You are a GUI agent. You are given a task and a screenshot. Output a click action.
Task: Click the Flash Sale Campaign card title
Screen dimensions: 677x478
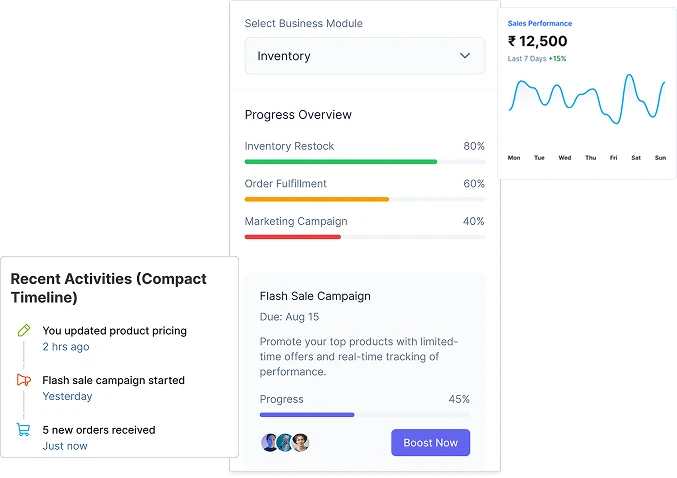315,296
